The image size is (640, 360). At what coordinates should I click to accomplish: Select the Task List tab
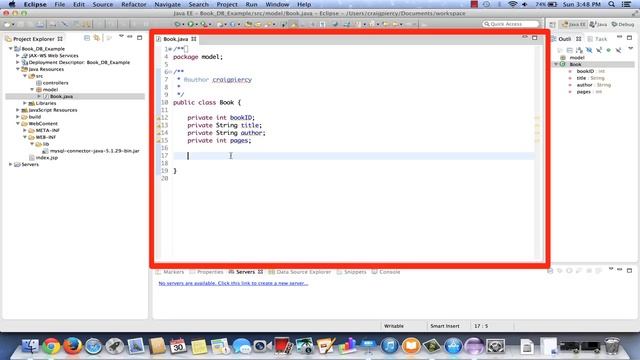(x=597, y=39)
